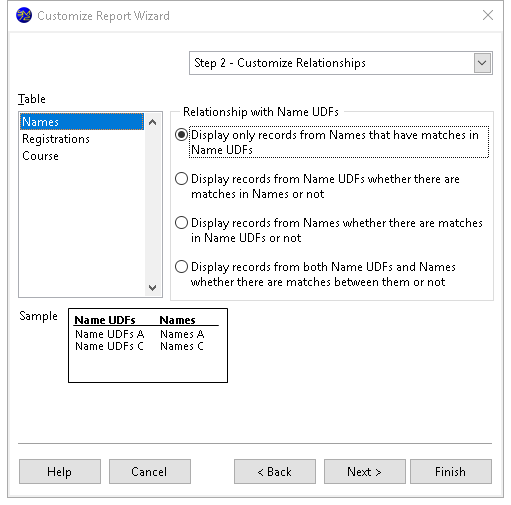Advance with the Next button
This screenshot has height=505, width=511.
365,471
